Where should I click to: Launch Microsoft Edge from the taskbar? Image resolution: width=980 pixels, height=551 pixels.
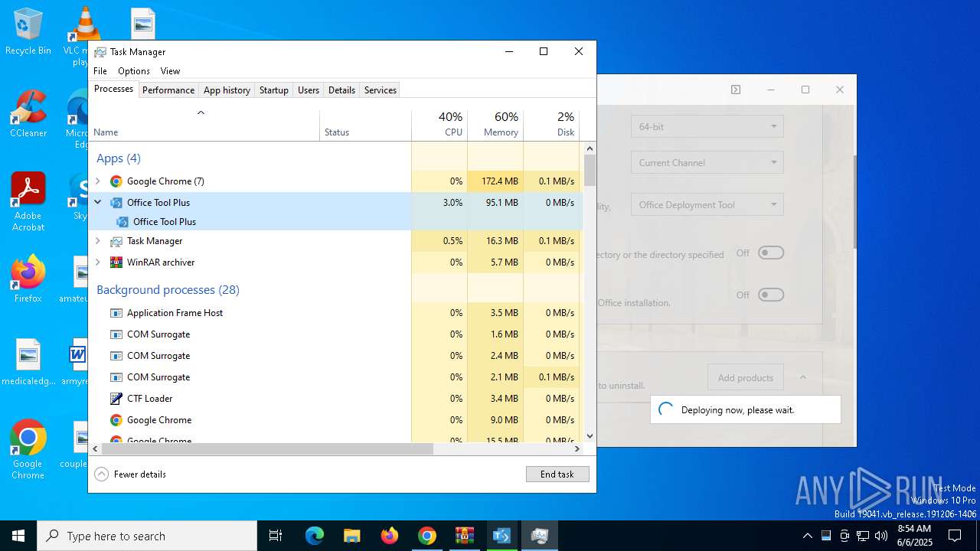pos(315,536)
